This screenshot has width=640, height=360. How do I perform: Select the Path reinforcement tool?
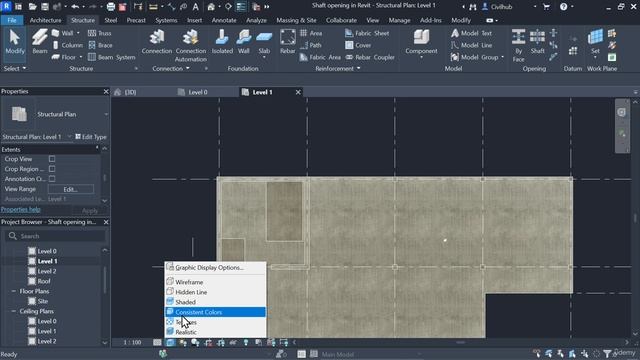[311, 45]
